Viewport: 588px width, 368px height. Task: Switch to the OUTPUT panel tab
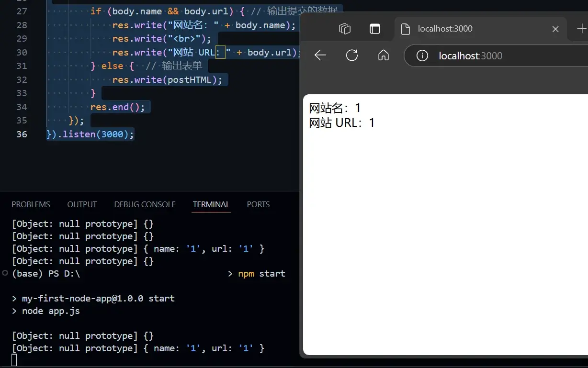(82, 204)
